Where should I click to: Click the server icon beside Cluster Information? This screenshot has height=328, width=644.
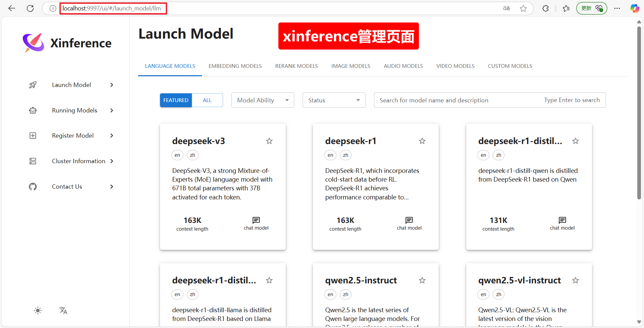[x=33, y=161]
